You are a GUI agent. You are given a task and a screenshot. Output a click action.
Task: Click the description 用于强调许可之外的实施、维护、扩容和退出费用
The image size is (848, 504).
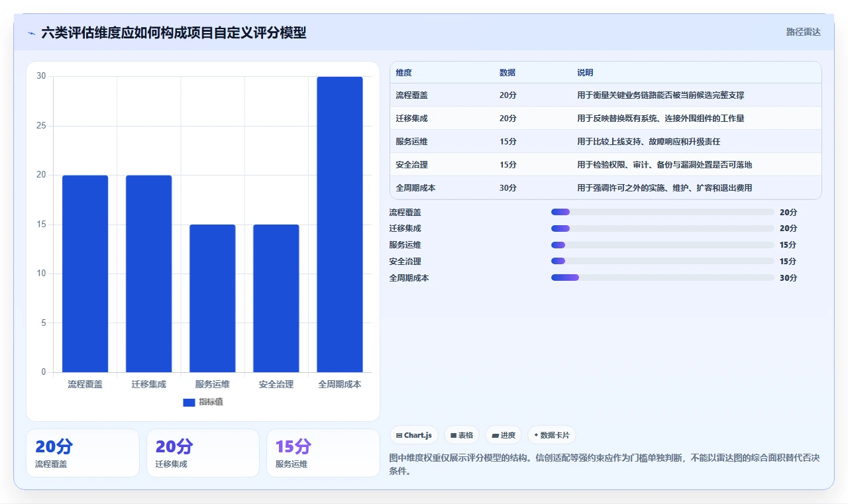pyautogui.click(x=664, y=188)
